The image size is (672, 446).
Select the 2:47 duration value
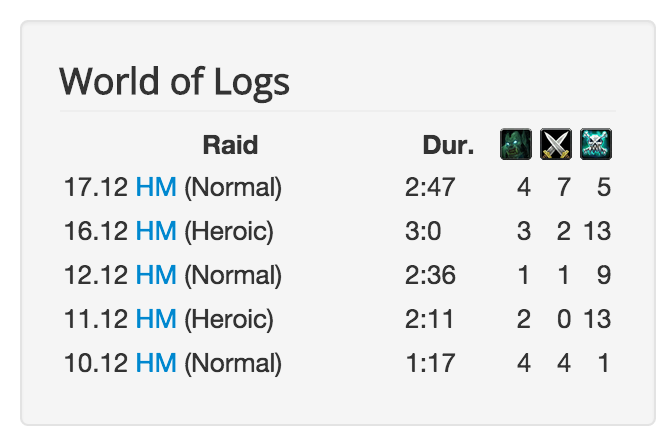tap(430, 187)
